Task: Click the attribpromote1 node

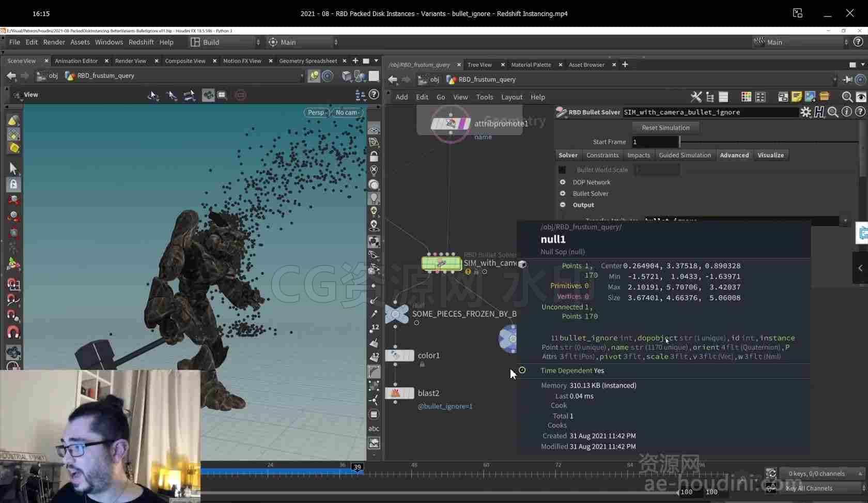Action: point(451,124)
